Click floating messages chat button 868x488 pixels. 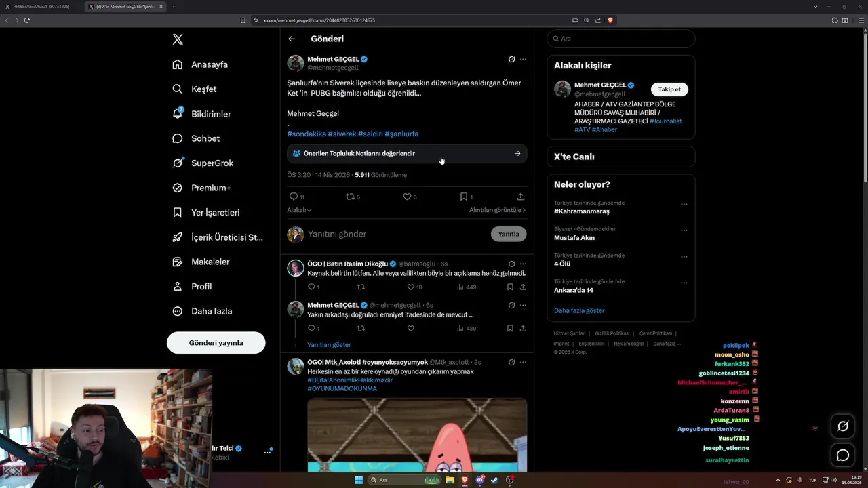[x=843, y=455]
